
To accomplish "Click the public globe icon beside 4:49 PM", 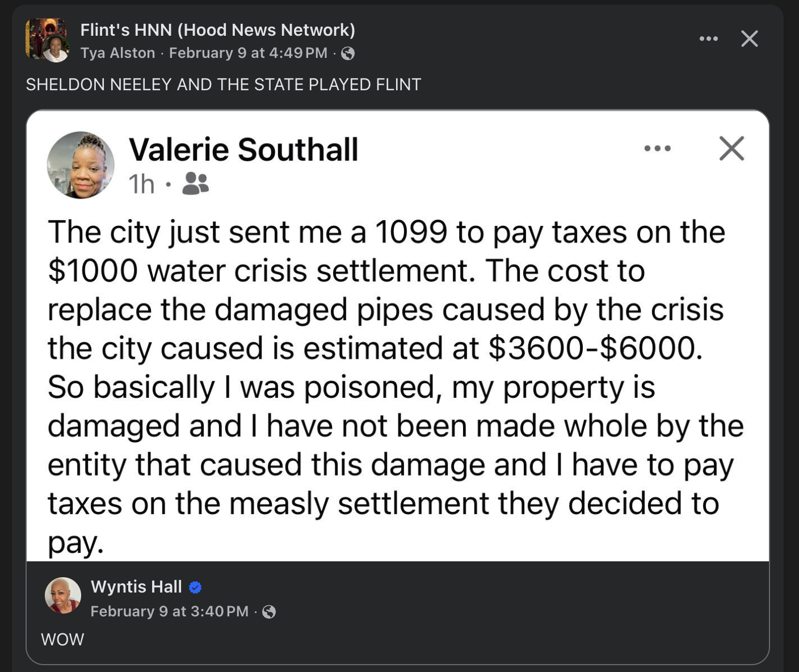I will coord(348,53).
